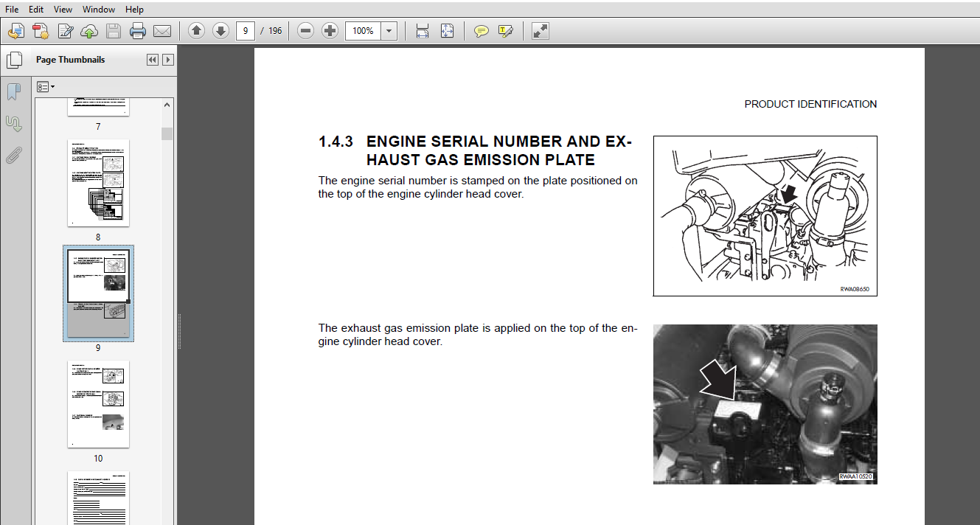Screen dimensions: 980x525
Task: Click thumbnail scrollbar up arrow
Action: pyautogui.click(x=167, y=105)
